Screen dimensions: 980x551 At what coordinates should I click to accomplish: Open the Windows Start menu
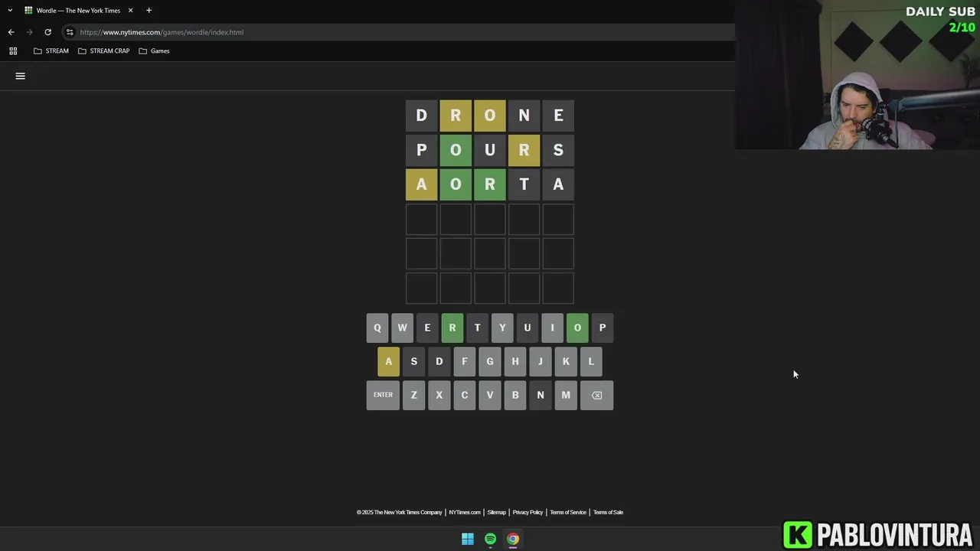[468, 539]
